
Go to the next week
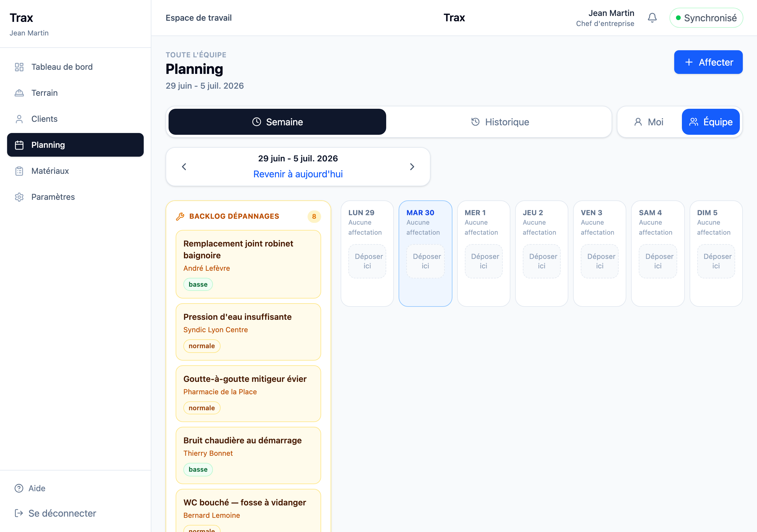click(x=412, y=167)
